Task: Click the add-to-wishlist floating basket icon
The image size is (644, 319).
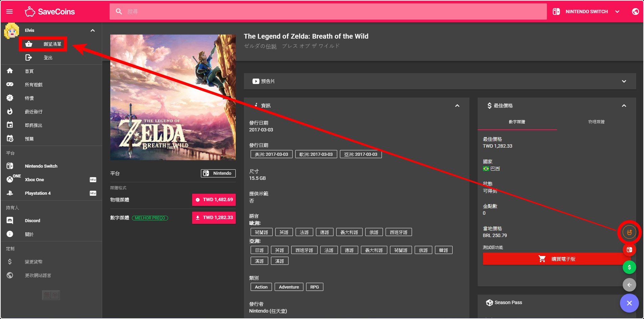Action: click(629, 232)
